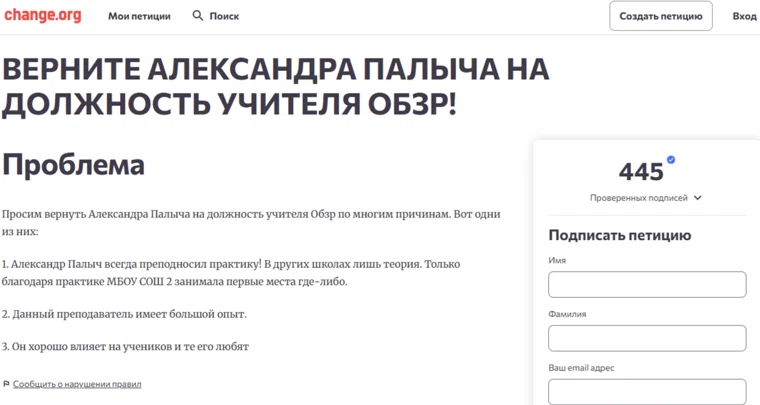Expand the chevron next to Проверенных подписей
This screenshot has width=760, height=405.
point(698,198)
